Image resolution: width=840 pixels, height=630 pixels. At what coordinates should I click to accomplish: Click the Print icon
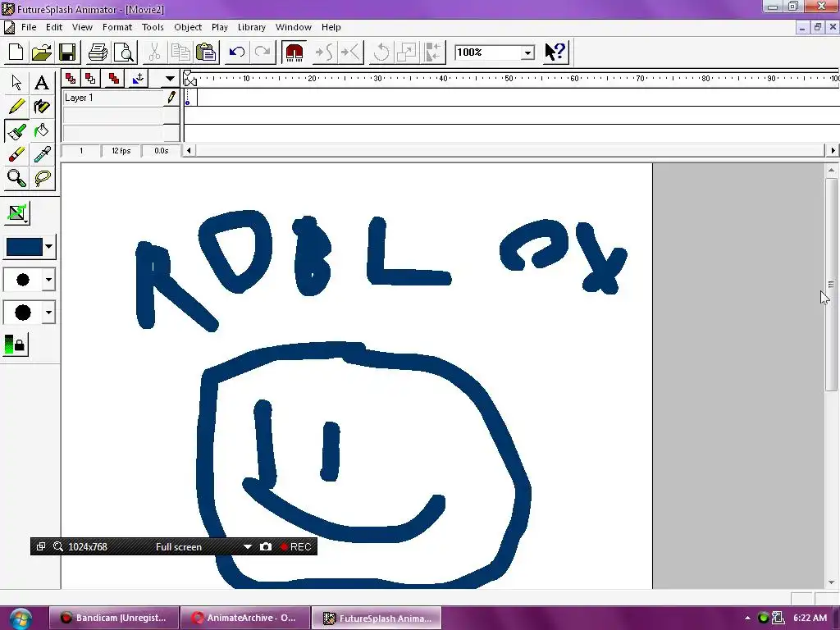pos(98,52)
